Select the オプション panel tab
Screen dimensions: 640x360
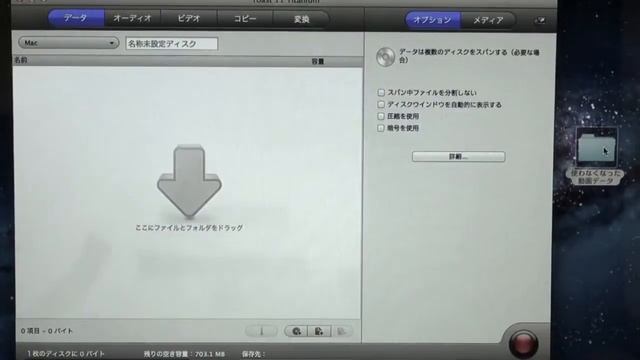(433, 20)
